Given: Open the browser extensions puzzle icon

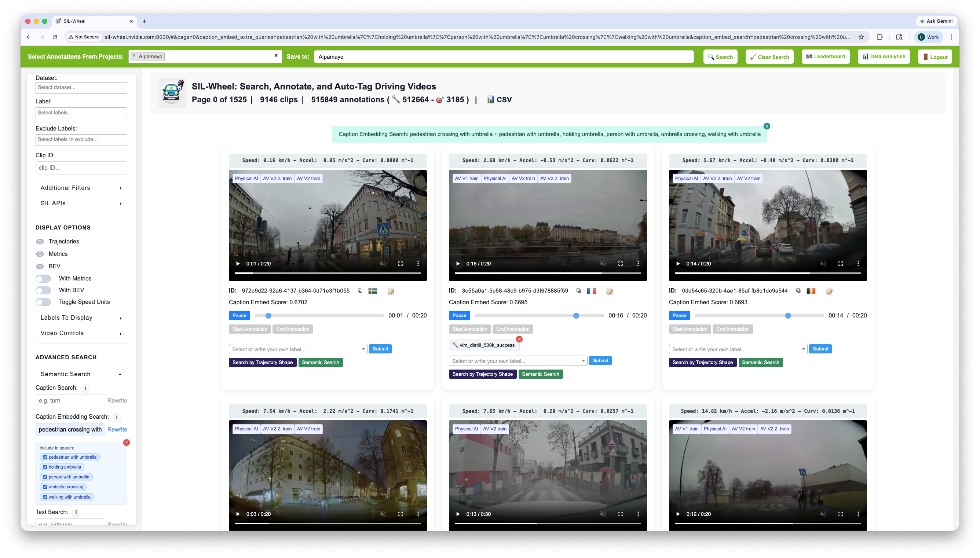Looking at the screenshot, I should [880, 37].
